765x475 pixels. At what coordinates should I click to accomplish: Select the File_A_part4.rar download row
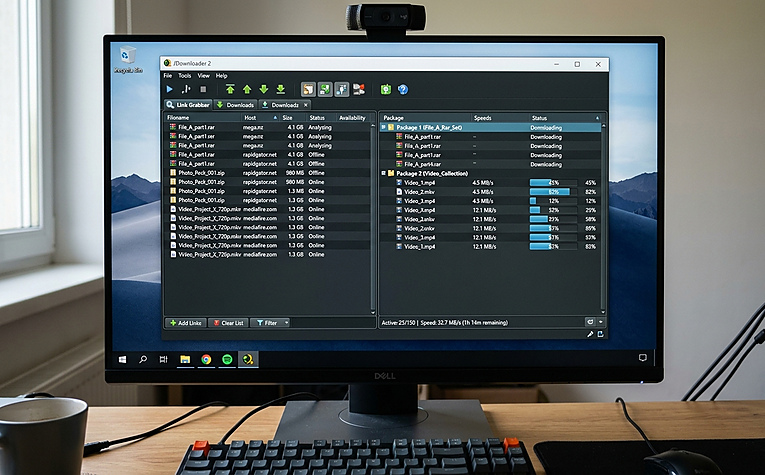click(x=490, y=164)
